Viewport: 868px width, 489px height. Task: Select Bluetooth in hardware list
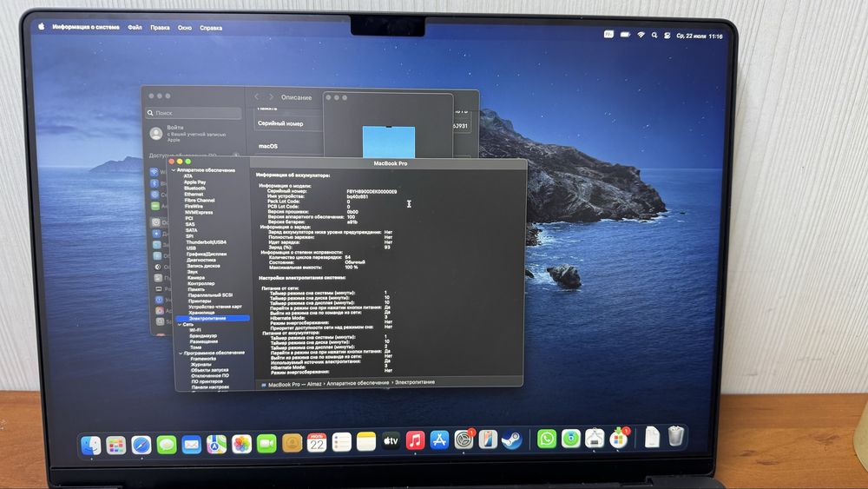[x=194, y=188]
